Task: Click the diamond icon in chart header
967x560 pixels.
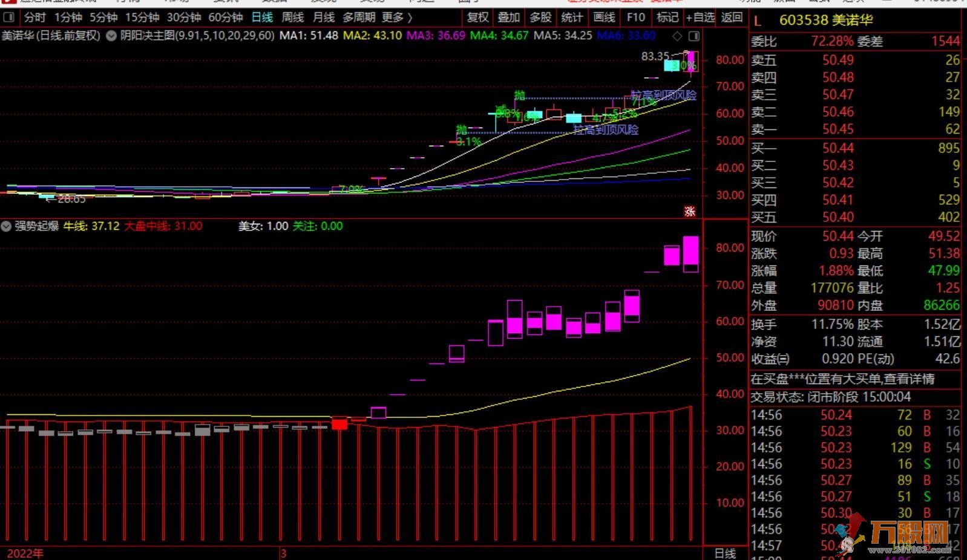Action: (x=677, y=36)
